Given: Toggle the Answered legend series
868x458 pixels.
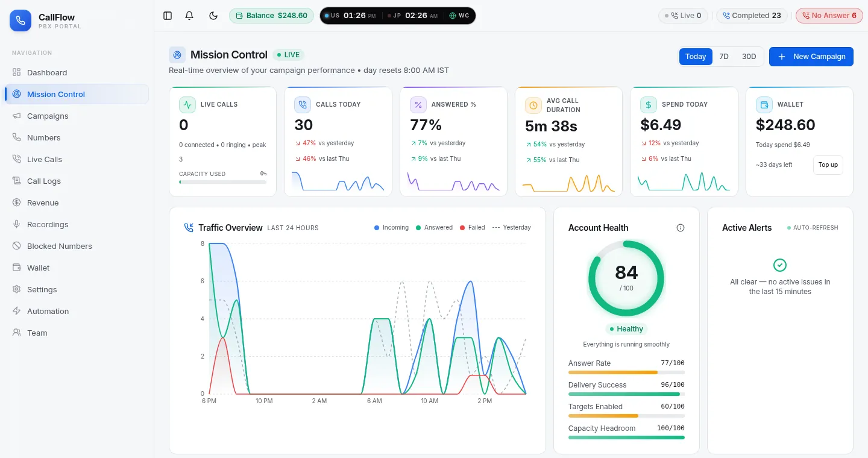Looking at the screenshot, I should [434, 228].
